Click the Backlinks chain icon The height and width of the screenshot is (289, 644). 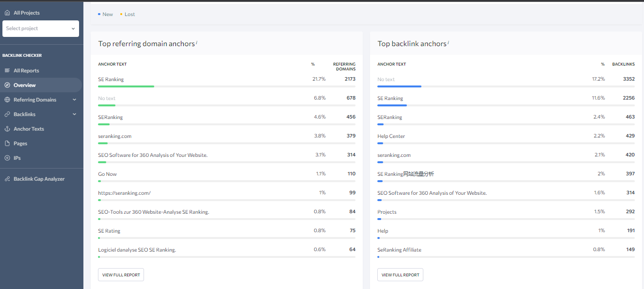pos(7,114)
